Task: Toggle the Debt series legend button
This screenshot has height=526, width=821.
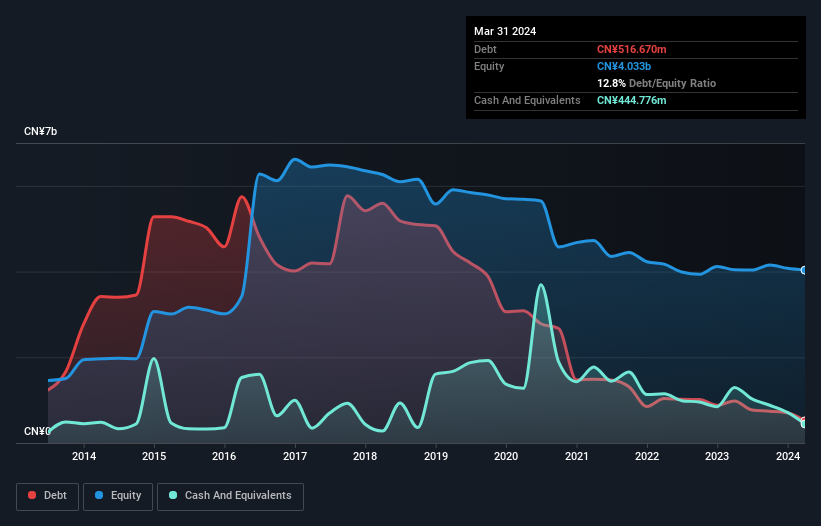Action: click(48, 496)
